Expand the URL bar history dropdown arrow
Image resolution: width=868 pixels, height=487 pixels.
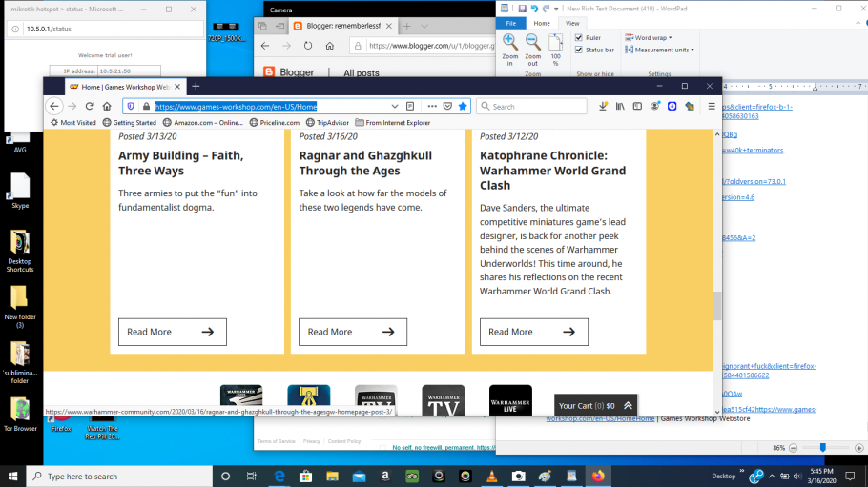click(395, 106)
